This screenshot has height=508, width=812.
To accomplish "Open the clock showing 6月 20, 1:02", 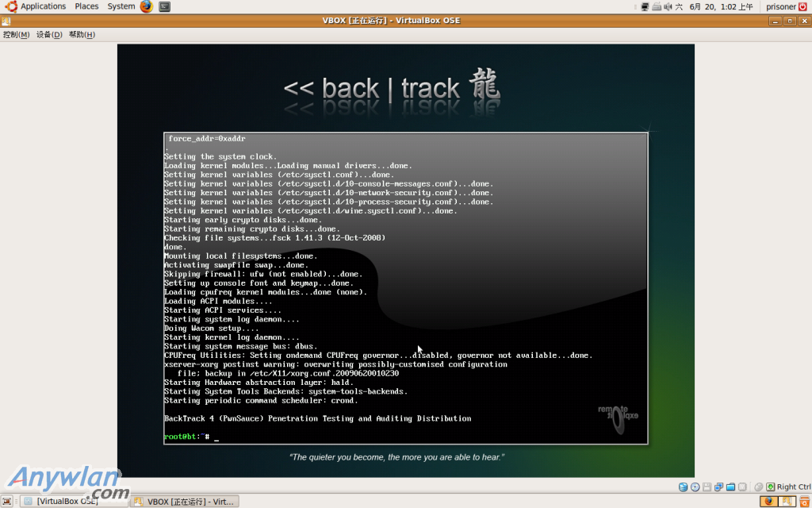I will [714, 6].
